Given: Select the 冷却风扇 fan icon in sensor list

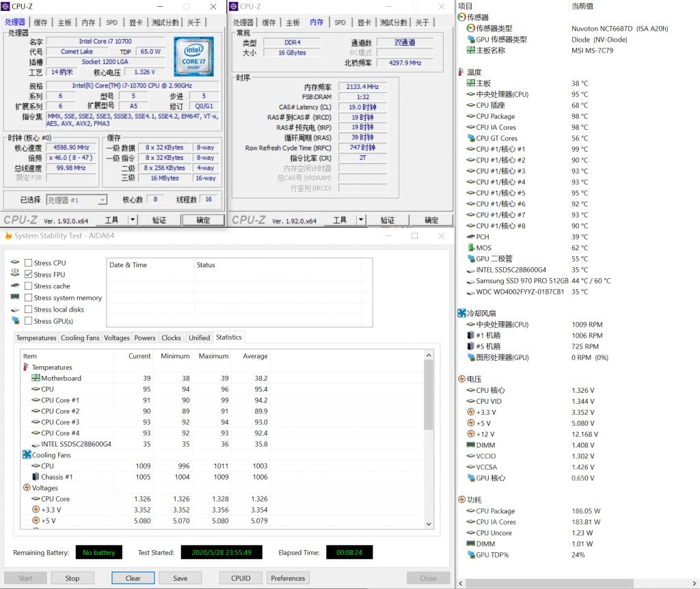Looking at the screenshot, I should click(x=461, y=313).
